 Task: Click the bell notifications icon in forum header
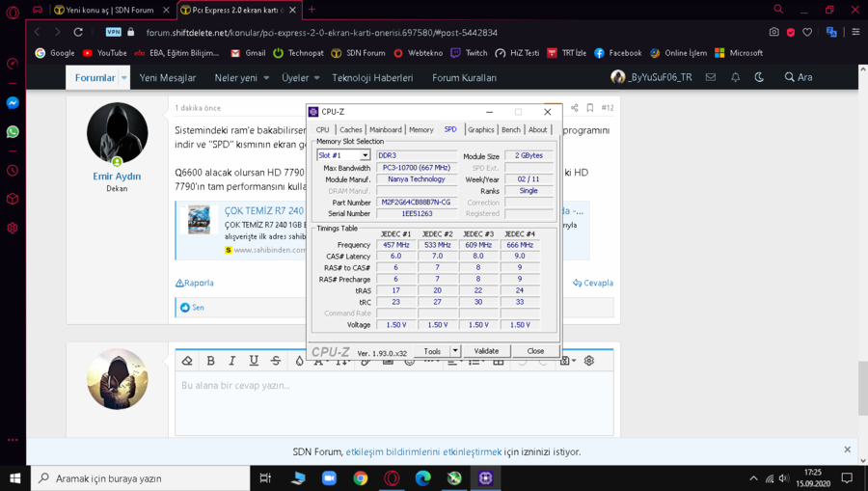click(x=735, y=77)
